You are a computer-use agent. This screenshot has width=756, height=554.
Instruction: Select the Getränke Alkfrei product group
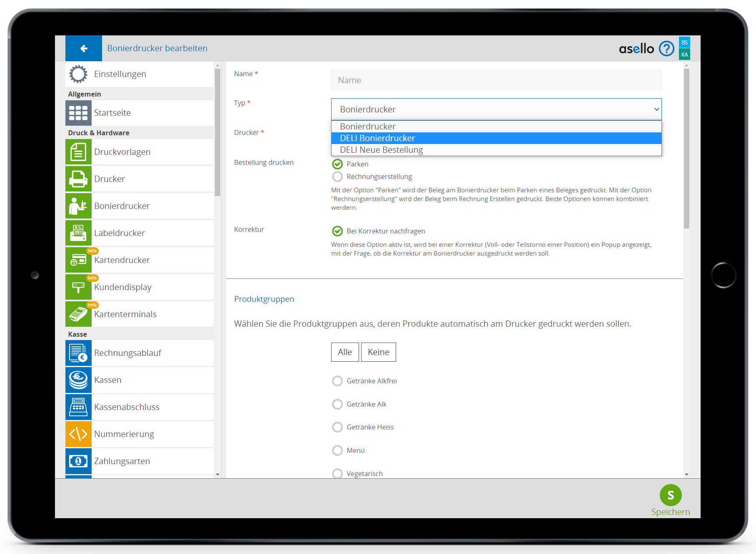coord(337,381)
